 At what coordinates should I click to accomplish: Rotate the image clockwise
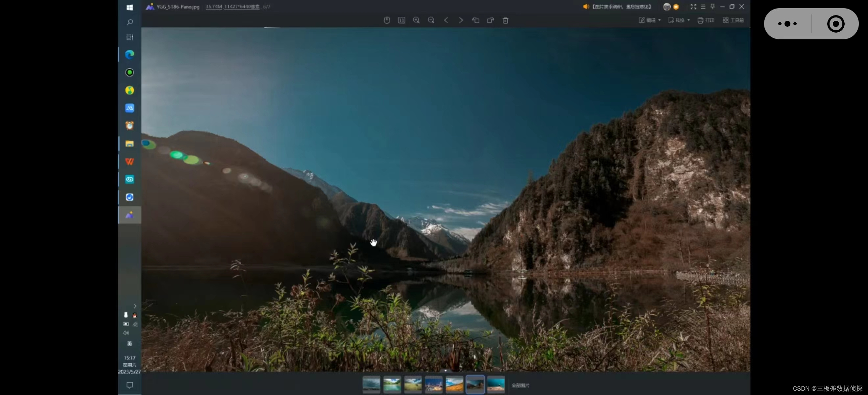pos(490,20)
